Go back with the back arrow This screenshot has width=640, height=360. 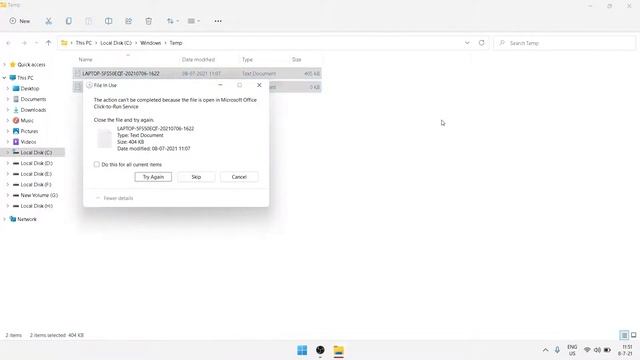pos(9,43)
